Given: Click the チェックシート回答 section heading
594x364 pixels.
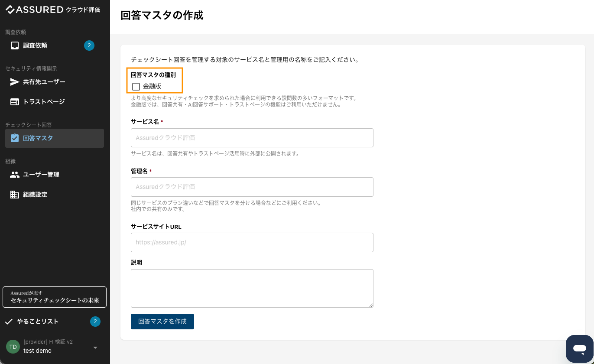Looking at the screenshot, I should click(29, 125).
